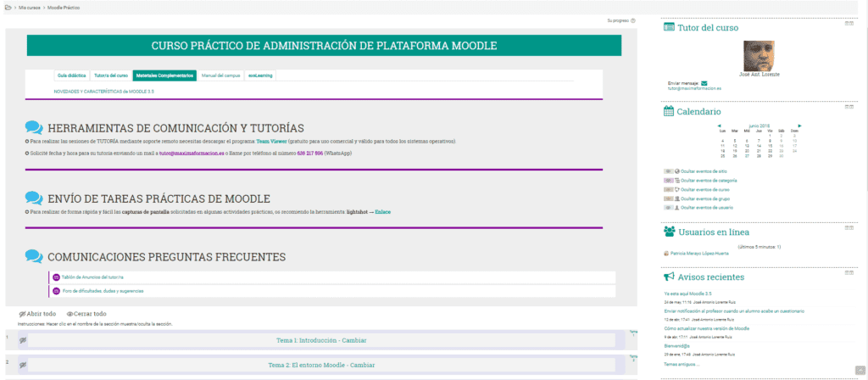The height and width of the screenshot is (380, 868).
Task: Open the Tutor/a del curso tab
Action: [111, 75]
